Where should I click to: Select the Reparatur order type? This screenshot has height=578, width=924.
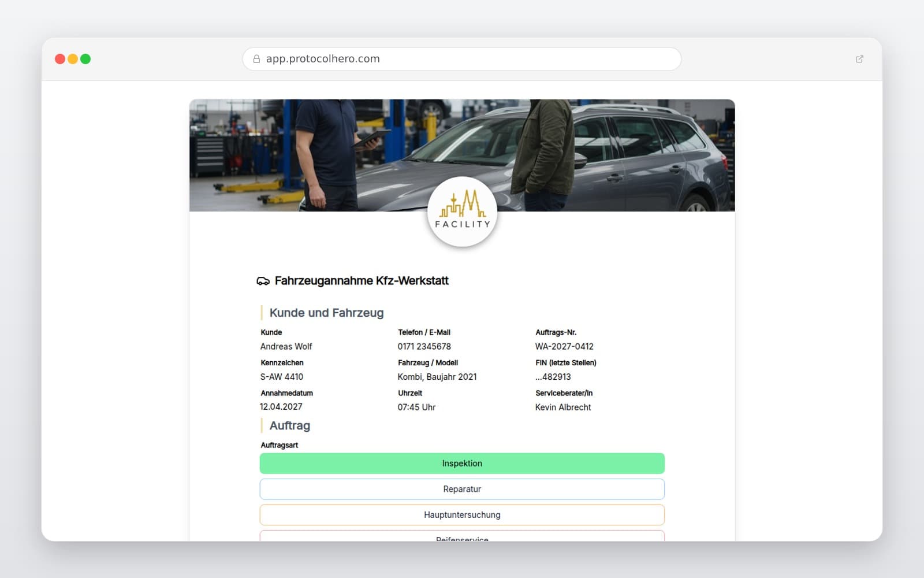[x=462, y=489]
